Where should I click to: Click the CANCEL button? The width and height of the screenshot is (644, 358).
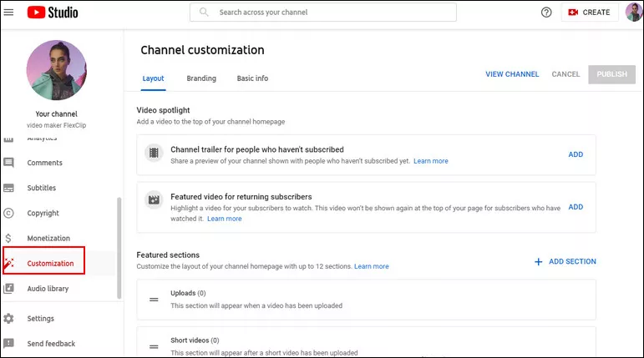point(565,74)
